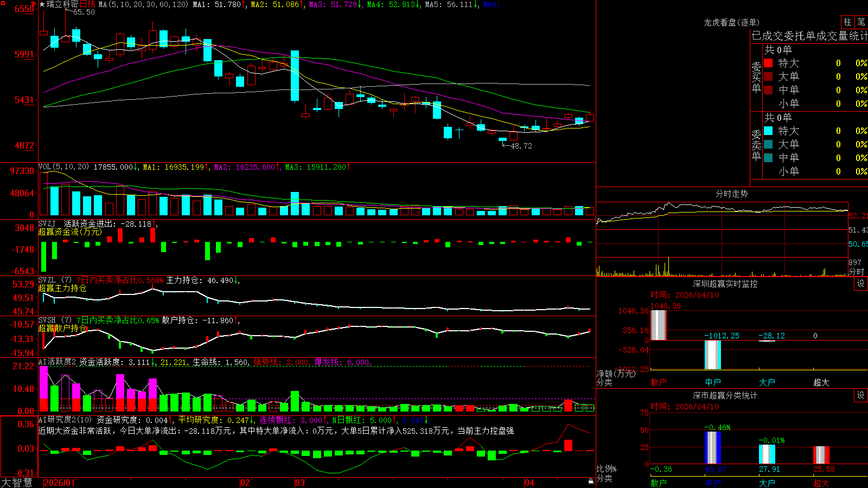Click the 46.87 value under the 中户 bar
This screenshot has height=488, width=868.
716,469
